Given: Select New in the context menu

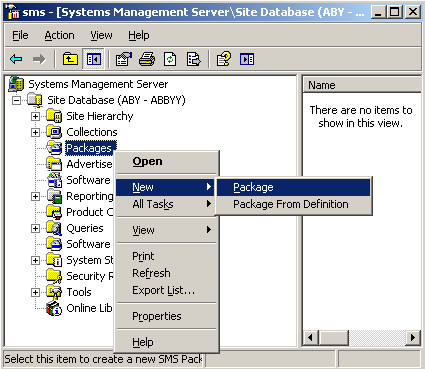Looking at the screenshot, I should click(166, 187).
